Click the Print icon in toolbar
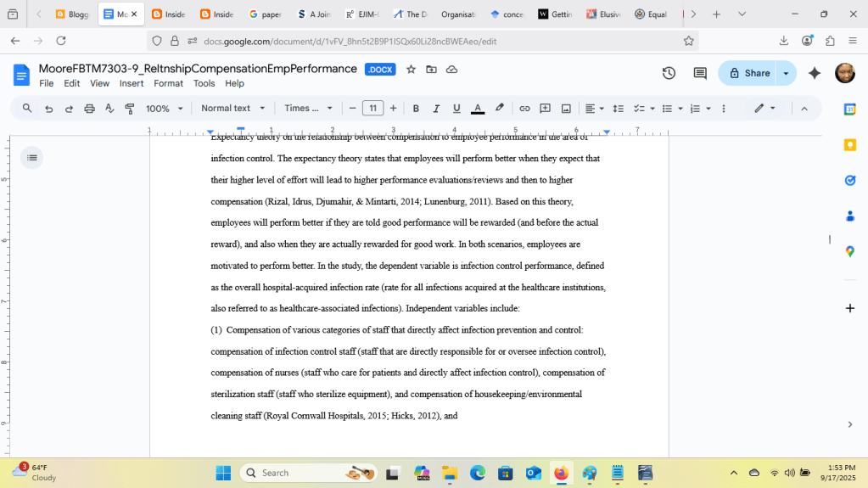 click(x=89, y=109)
